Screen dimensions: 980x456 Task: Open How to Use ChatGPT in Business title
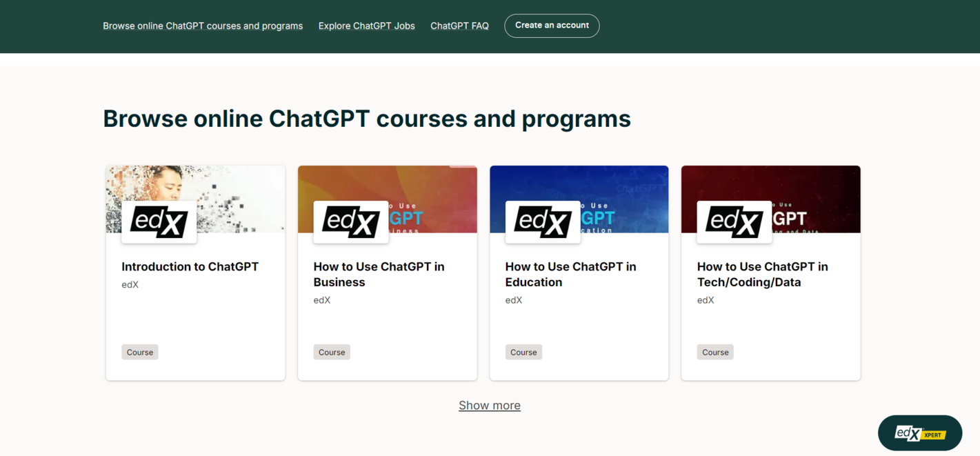379,275
